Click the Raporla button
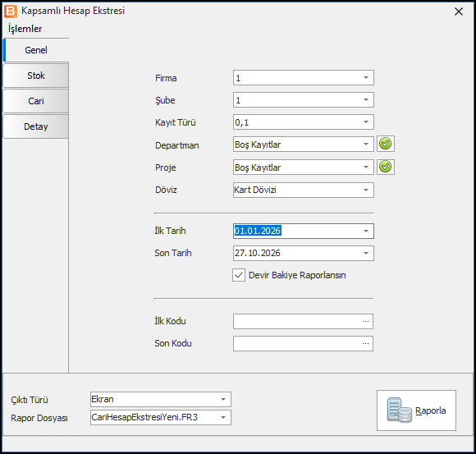 point(416,410)
